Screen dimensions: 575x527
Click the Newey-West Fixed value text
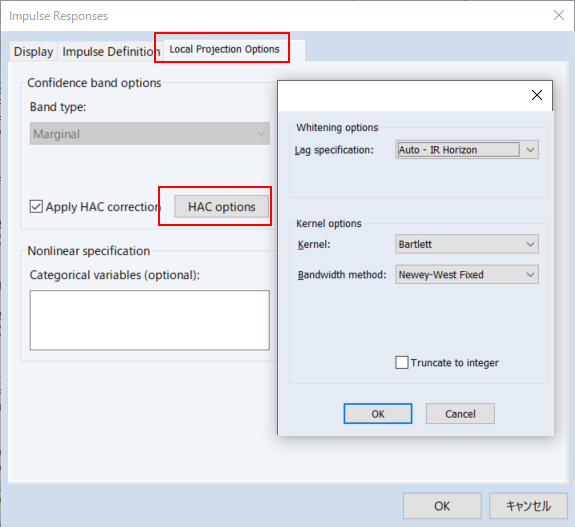pos(441,274)
